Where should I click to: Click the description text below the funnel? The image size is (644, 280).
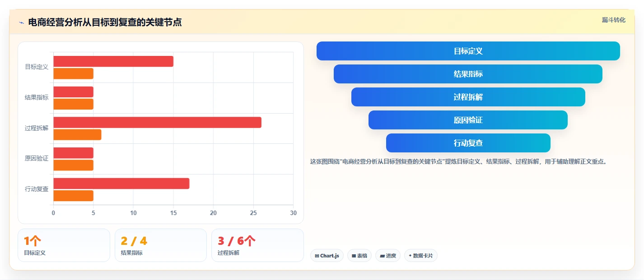[x=458, y=161]
